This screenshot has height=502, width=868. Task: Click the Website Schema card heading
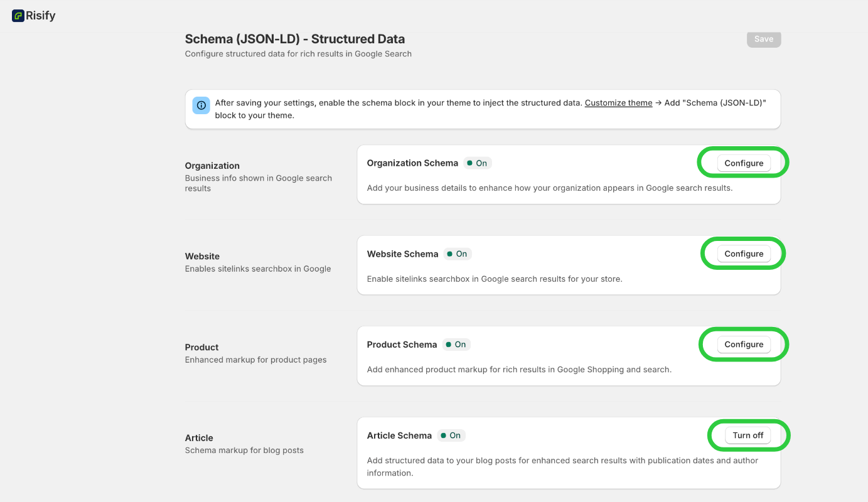click(x=402, y=254)
